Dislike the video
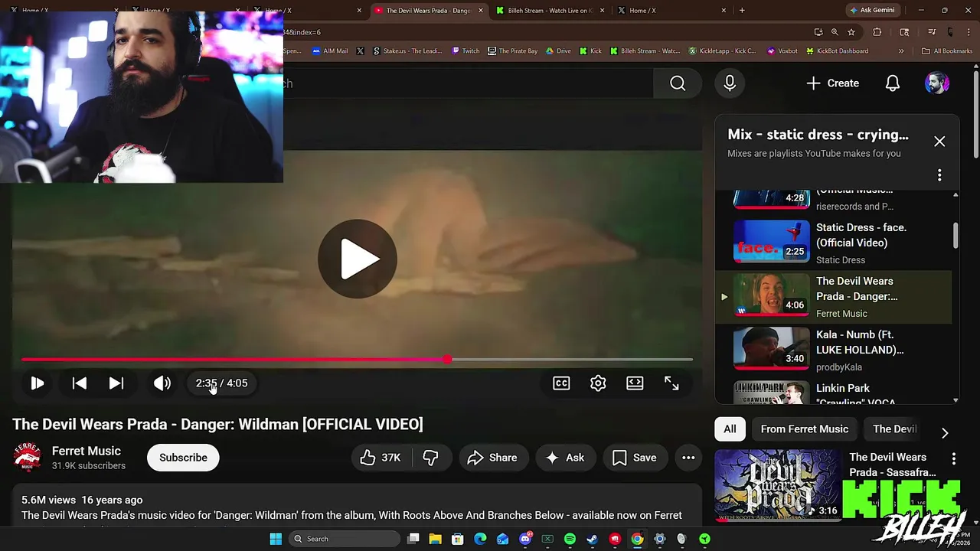 pyautogui.click(x=431, y=458)
